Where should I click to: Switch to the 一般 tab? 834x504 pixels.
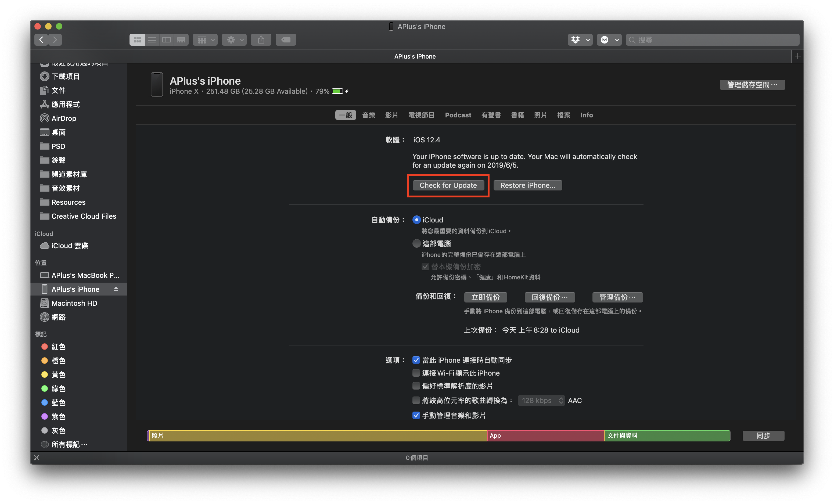click(346, 115)
